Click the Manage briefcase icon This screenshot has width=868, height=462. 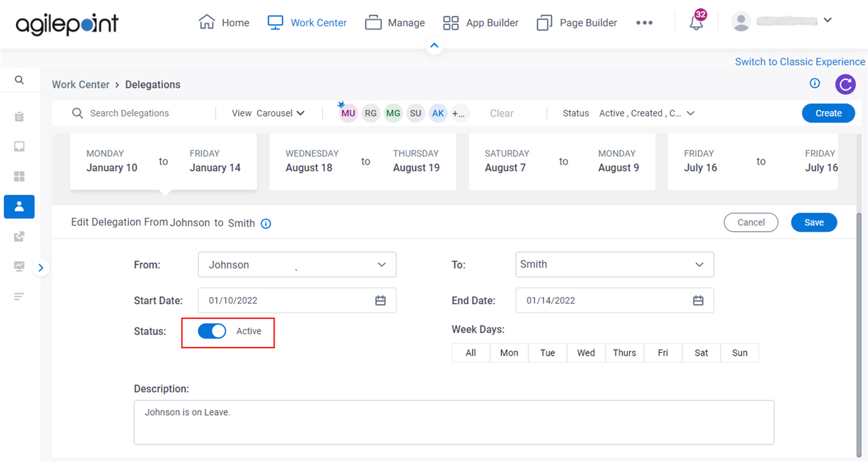(x=373, y=22)
